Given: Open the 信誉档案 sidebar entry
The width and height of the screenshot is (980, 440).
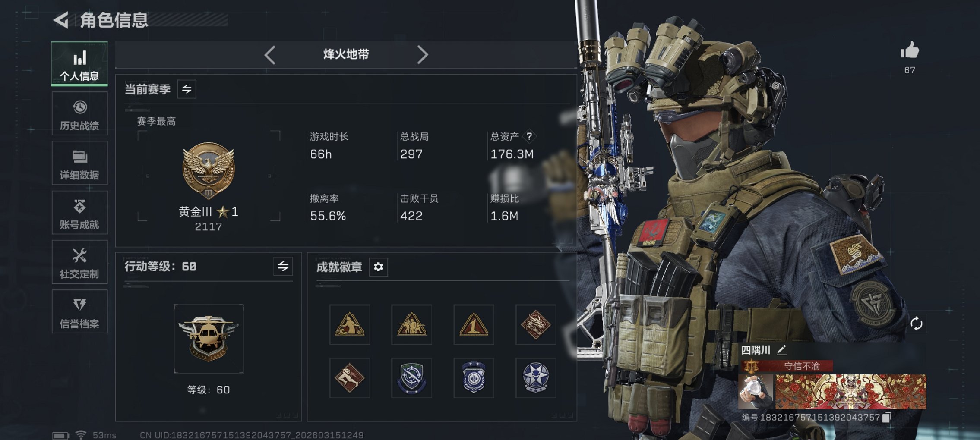Looking at the screenshot, I should pos(79,311).
